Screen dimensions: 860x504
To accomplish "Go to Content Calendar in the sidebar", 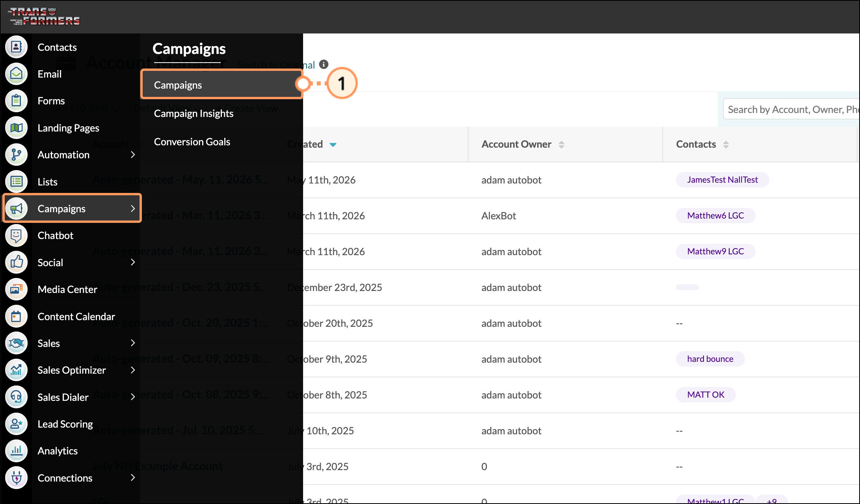I will point(76,317).
